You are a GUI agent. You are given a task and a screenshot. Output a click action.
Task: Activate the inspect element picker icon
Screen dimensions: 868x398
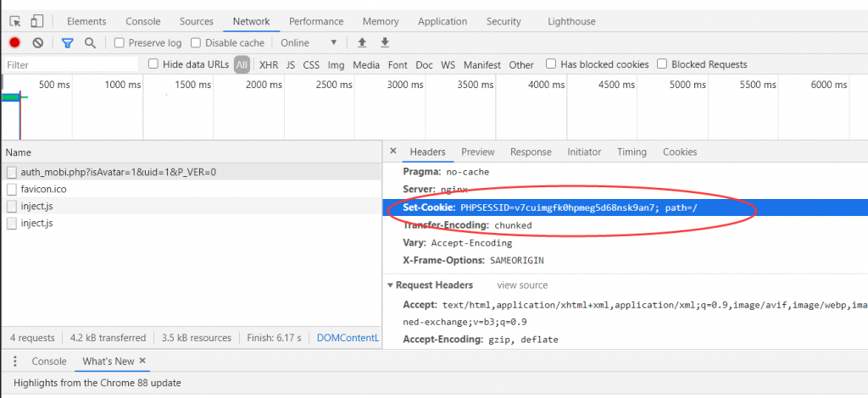(x=15, y=21)
